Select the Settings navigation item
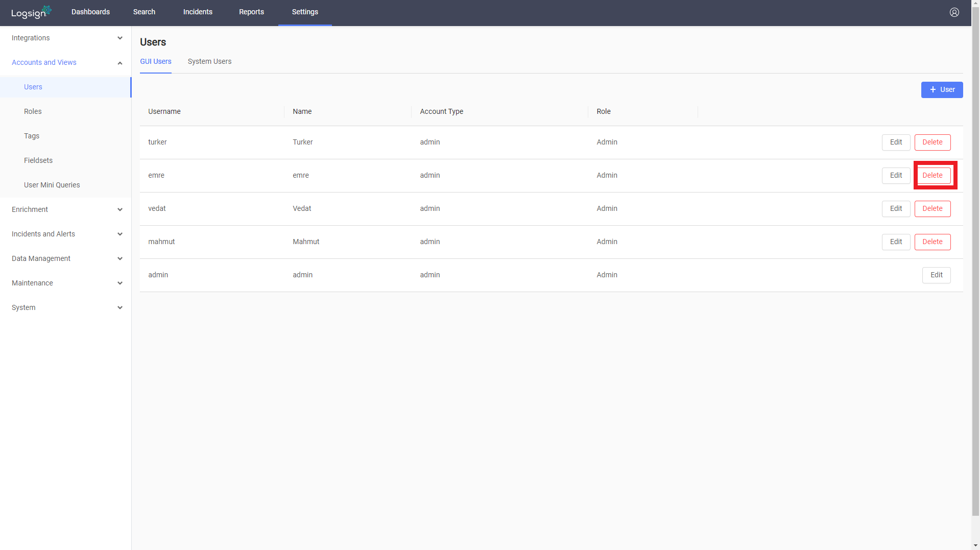 (x=305, y=12)
